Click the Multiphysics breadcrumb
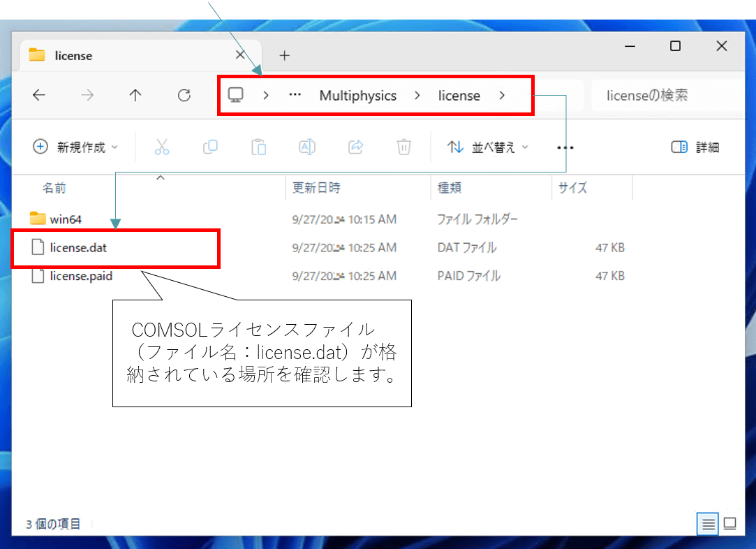Screen dimensions: 756x549 pos(358,96)
